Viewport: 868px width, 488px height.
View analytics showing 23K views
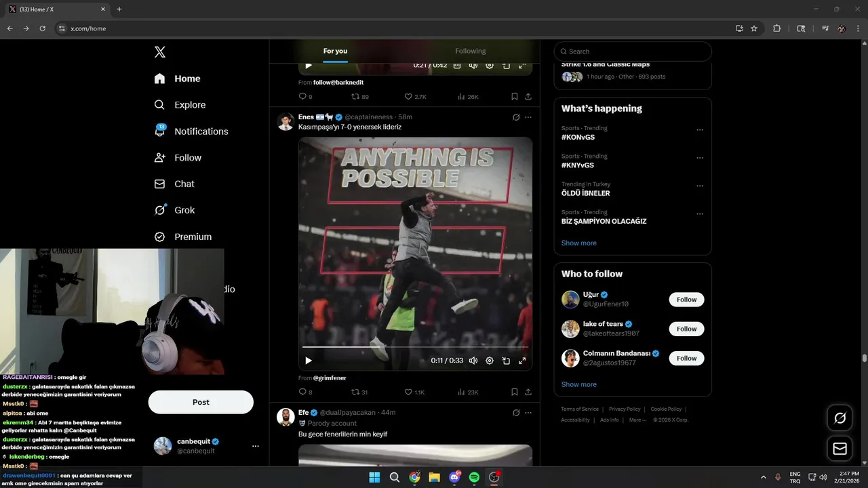pyautogui.click(x=468, y=392)
